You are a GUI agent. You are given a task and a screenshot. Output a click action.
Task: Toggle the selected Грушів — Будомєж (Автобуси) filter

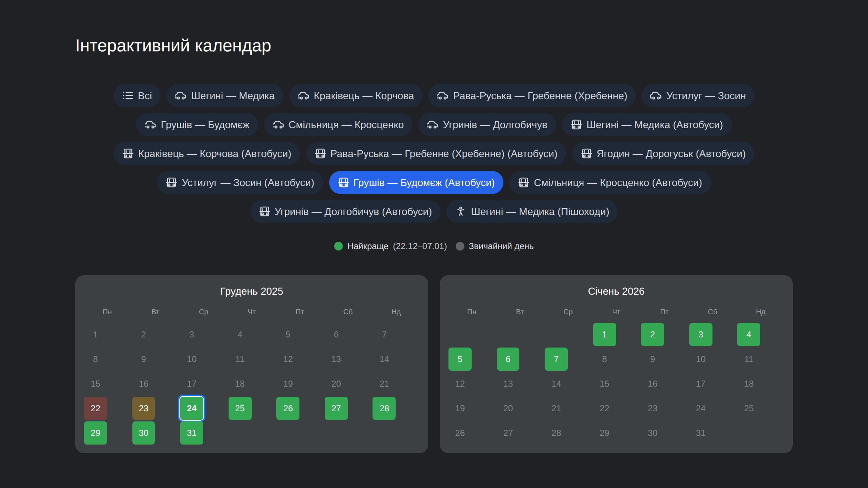pos(416,182)
